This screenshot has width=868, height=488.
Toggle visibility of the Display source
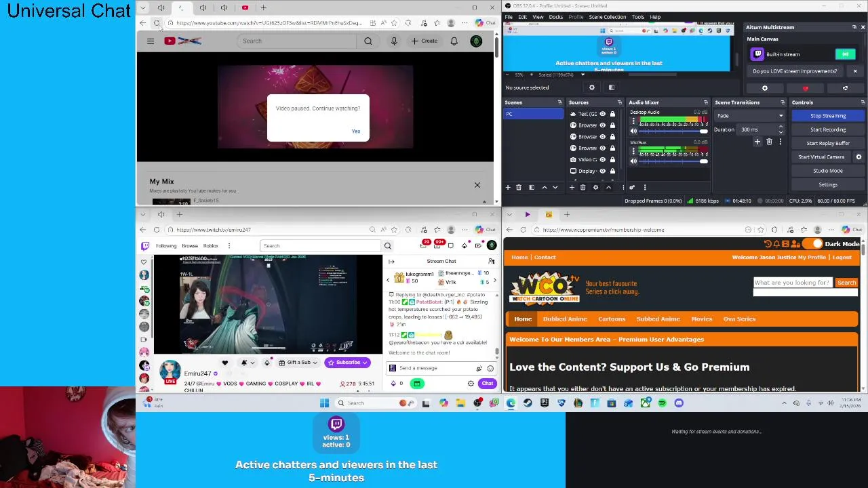click(602, 171)
